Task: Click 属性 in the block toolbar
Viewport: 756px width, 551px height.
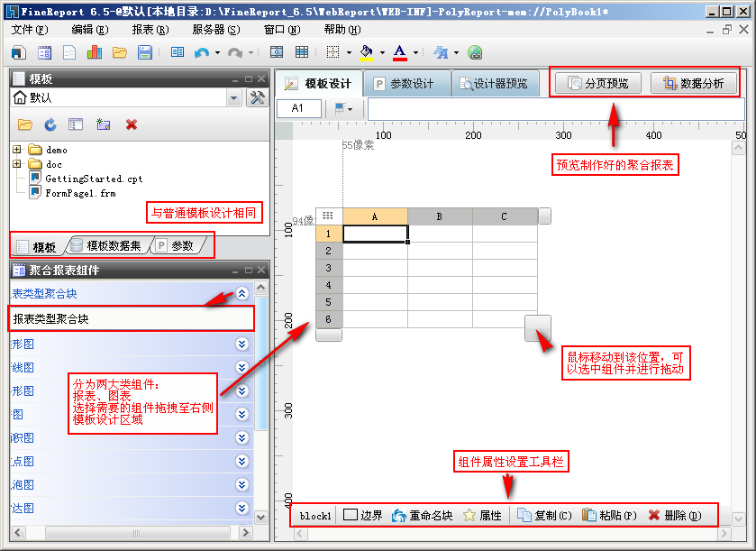Action: pyautogui.click(x=482, y=515)
